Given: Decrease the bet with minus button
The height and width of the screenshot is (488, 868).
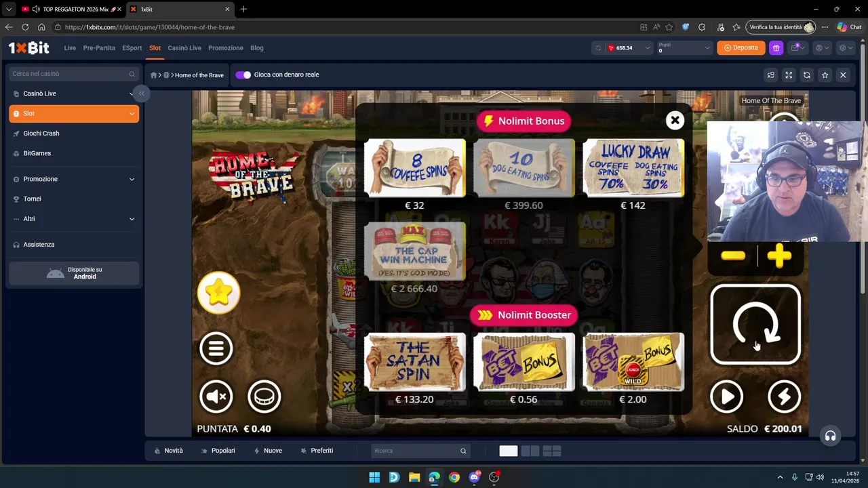Looking at the screenshot, I should click(733, 256).
